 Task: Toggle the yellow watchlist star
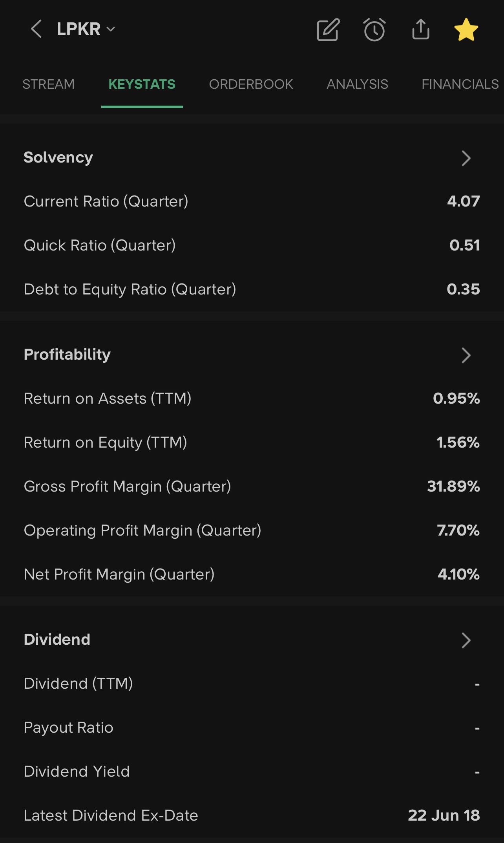click(x=466, y=29)
